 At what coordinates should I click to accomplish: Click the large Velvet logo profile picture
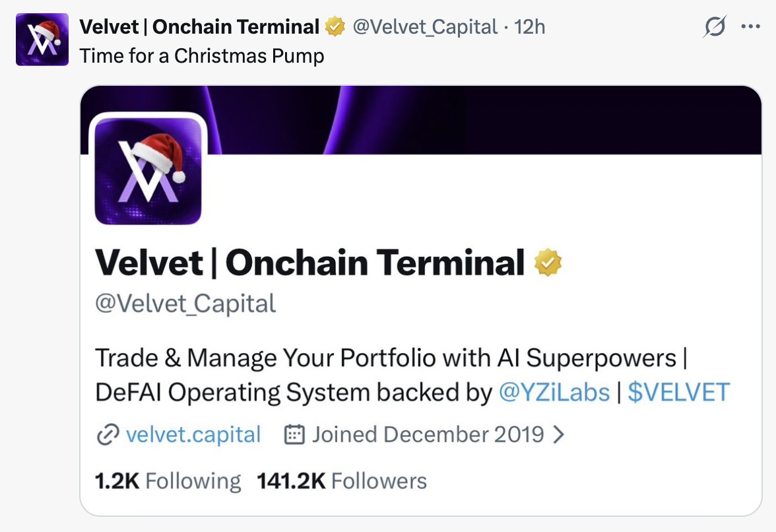click(x=148, y=170)
